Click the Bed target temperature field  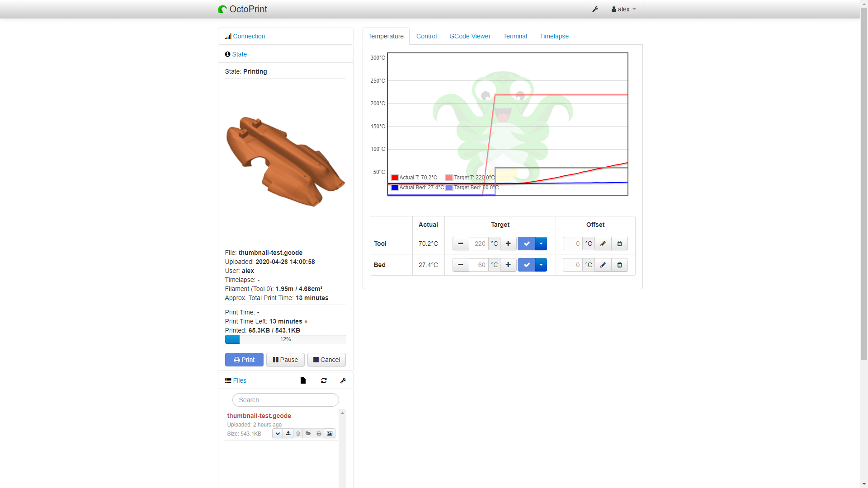coord(478,265)
